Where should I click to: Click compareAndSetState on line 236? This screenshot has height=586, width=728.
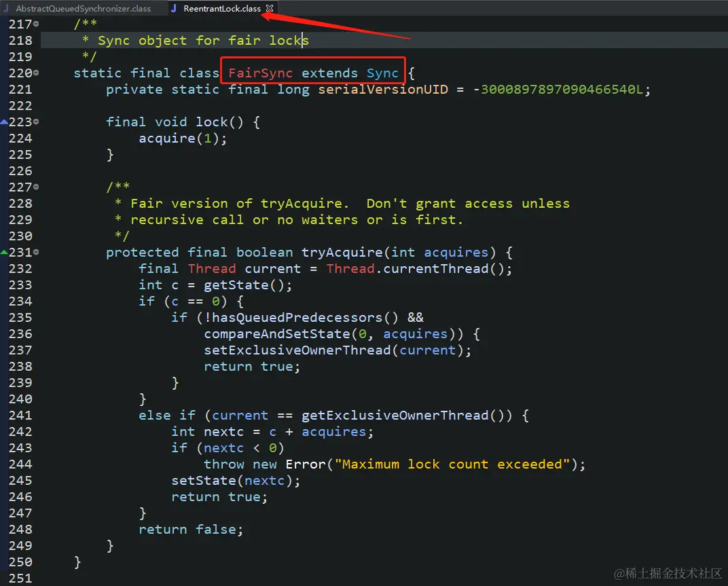click(x=276, y=334)
